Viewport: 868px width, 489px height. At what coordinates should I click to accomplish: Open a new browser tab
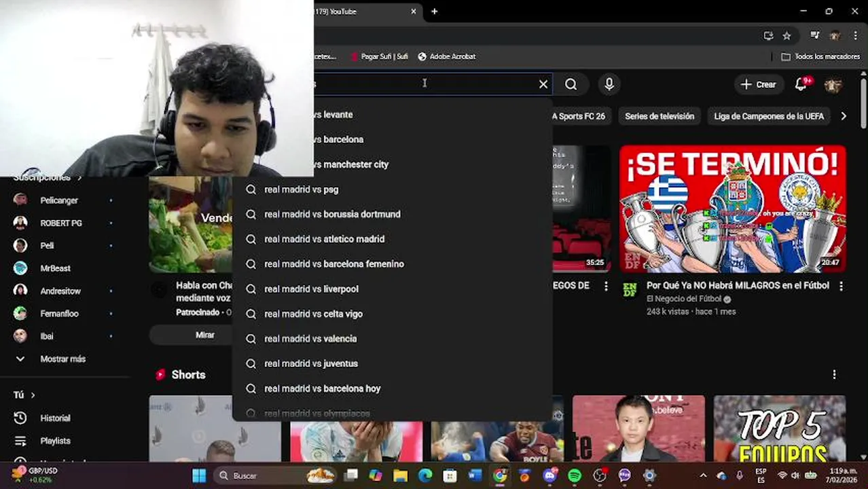tap(435, 12)
